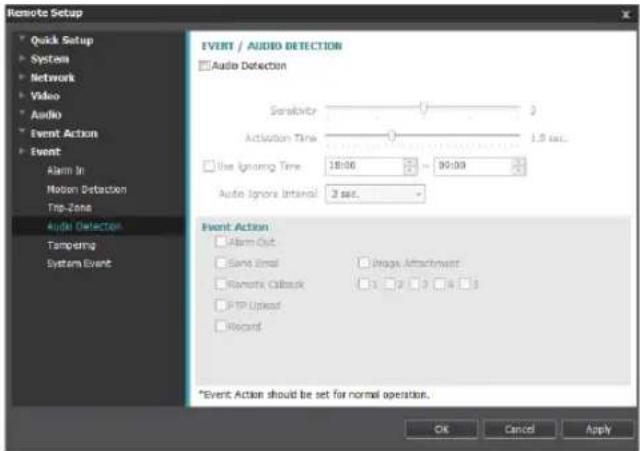Screen dimensions: 640x451
Task: Increase the ignoring end time with spinner
Action: click(x=519, y=162)
